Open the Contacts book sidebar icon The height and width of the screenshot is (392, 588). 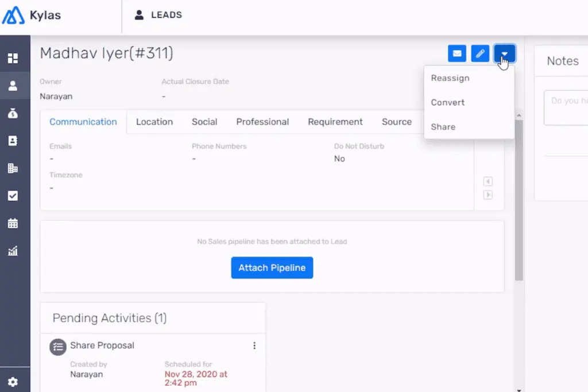click(x=13, y=141)
